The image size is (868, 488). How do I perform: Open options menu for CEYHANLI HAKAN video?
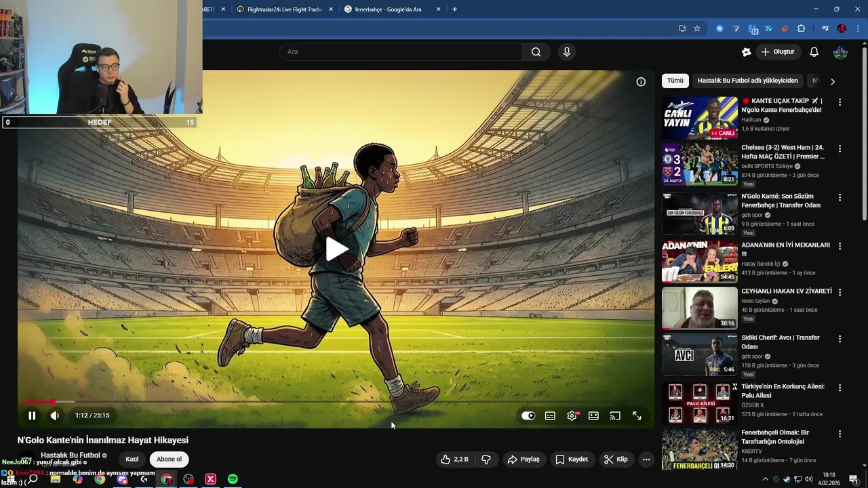840,292
